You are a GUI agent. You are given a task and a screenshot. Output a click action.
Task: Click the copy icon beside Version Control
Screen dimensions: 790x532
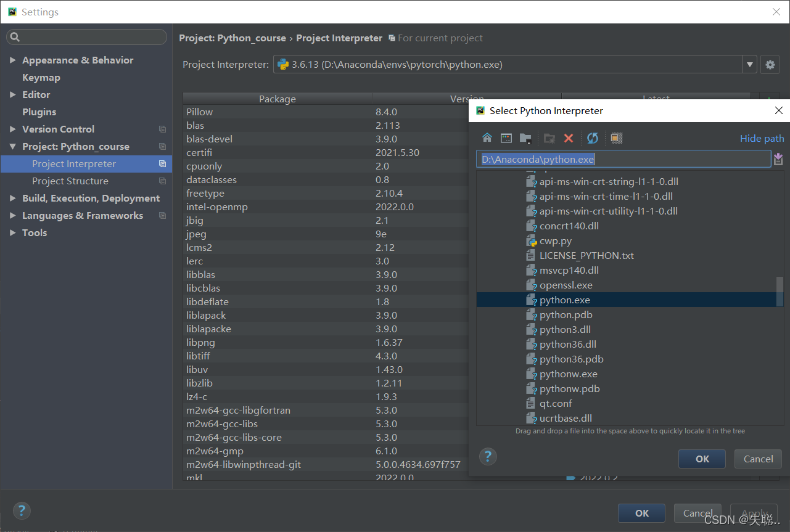(162, 129)
